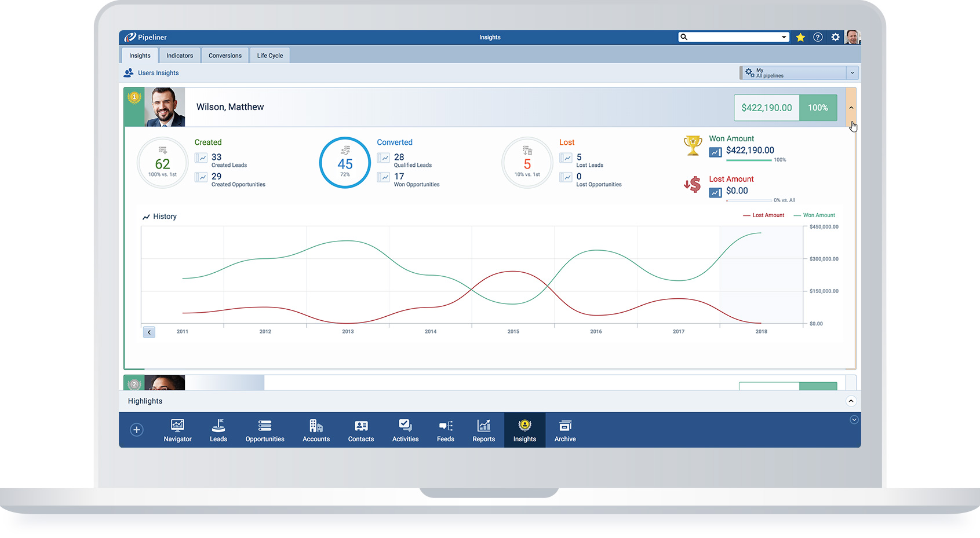The image size is (980, 538).
Task: Select the Accounts icon in the bottom bar
Action: point(316,430)
